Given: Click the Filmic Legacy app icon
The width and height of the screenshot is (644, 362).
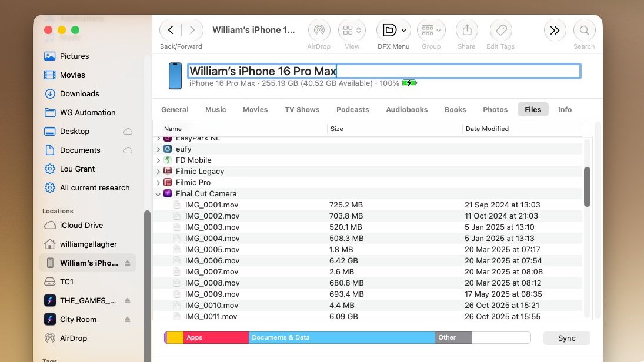Looking at the screenshot, I should click(168, 171).
